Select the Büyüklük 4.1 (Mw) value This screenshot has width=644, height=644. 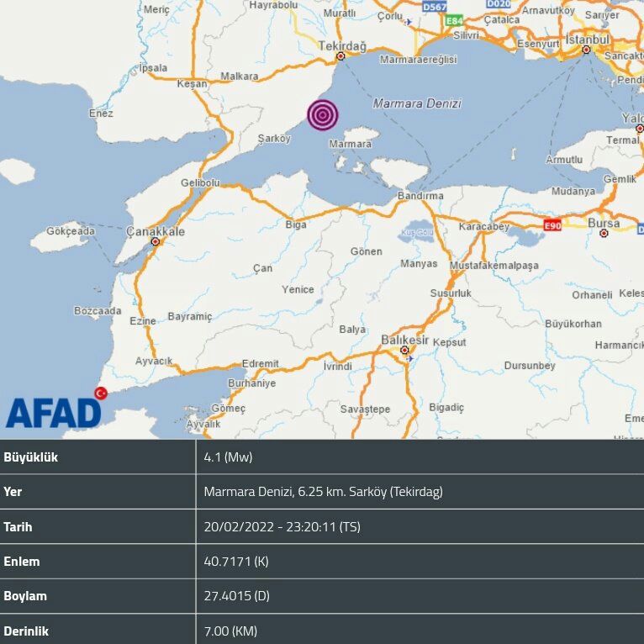[x=228, y=457]
